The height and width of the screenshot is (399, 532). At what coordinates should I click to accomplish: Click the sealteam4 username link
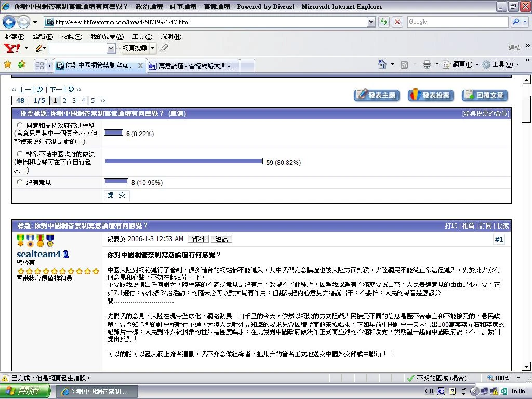[x=38, y=254]
